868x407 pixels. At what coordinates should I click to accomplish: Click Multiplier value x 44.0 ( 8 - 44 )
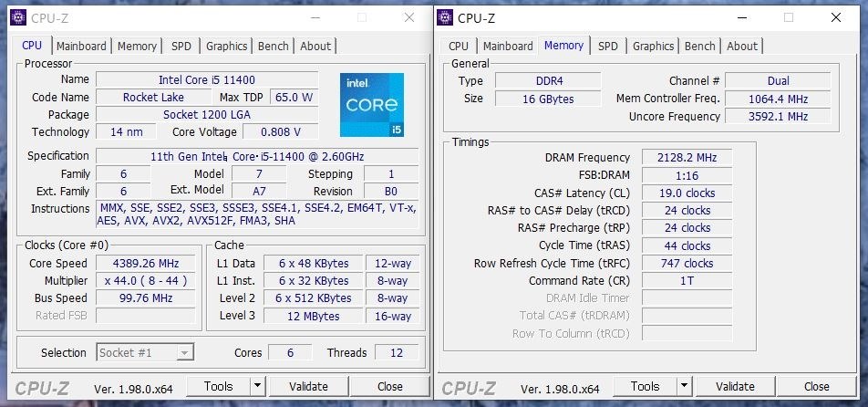click(x=146, y=281)
